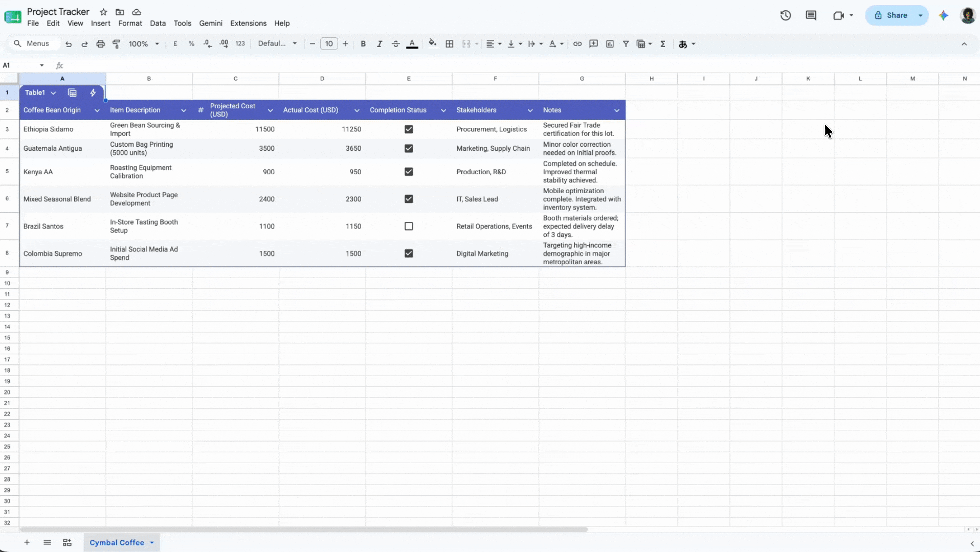980x552 pixels.
Task: Open the Extensions menu
Action: 248,24
